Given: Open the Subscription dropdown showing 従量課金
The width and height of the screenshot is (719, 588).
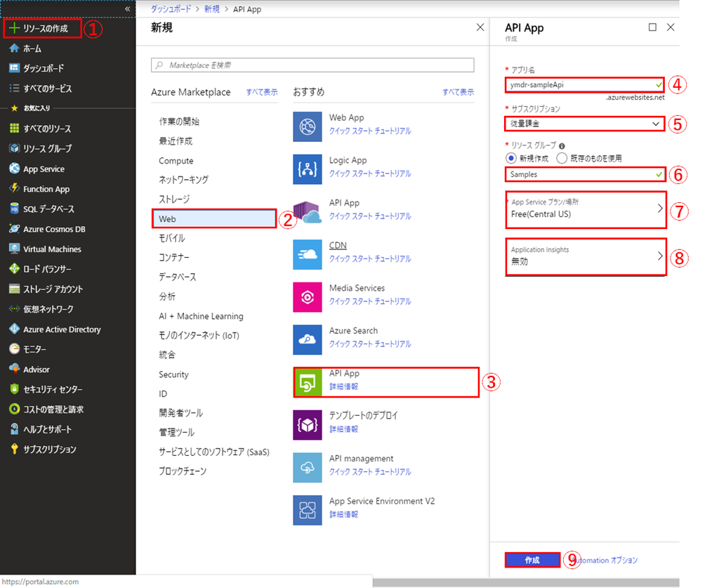Looking at the screenshot, I should click(585, 124).
